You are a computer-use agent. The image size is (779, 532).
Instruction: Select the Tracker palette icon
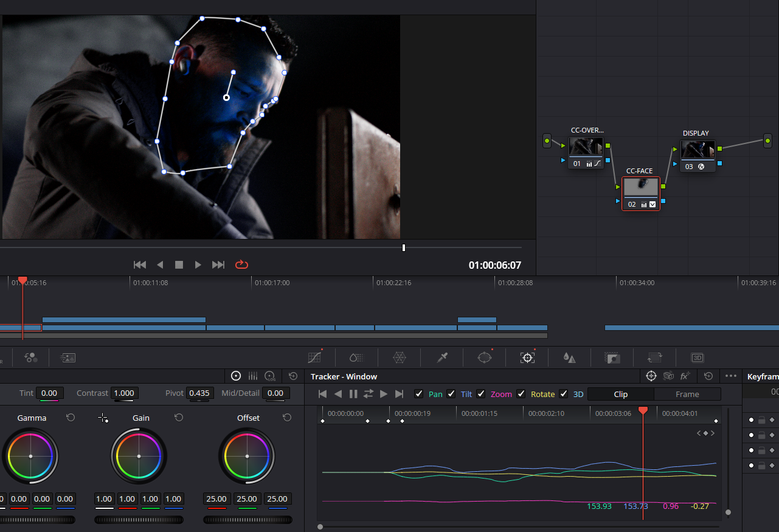[x=527, y=358]
